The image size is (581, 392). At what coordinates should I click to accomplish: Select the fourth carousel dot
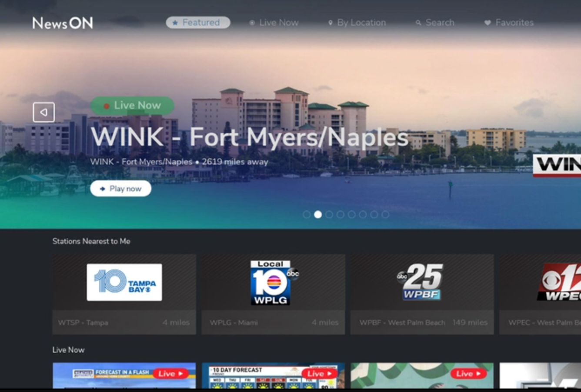341,214
